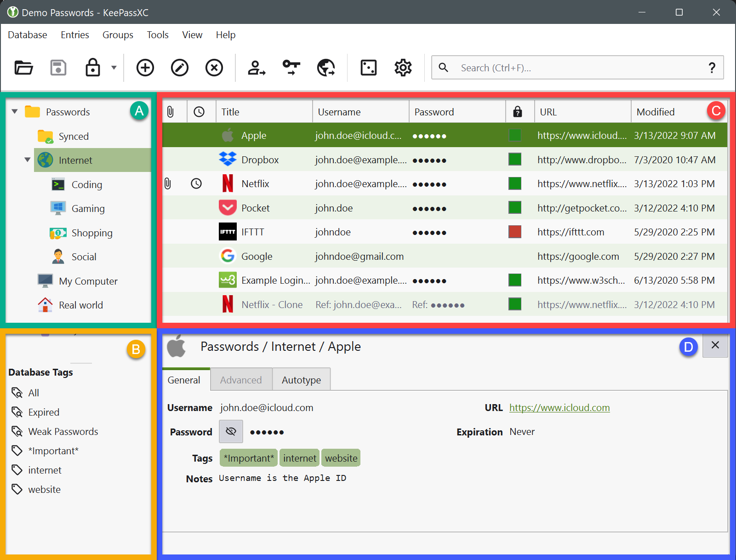
Task: Toggle password visibility with the eye button
Action: point(231,431)
